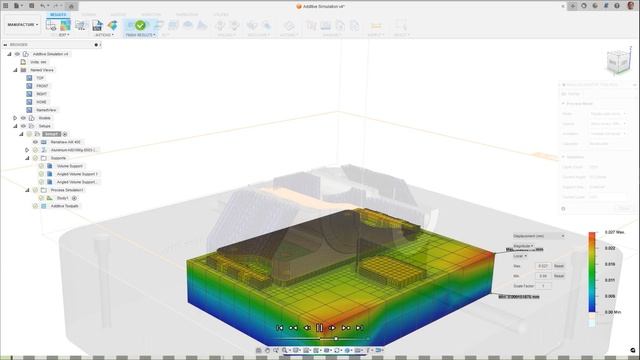The width and height of the screenshot is (640, 360).
Task: Toggle visibility eye of Models node
Action: pyautogui.click(x=23, y=118)
